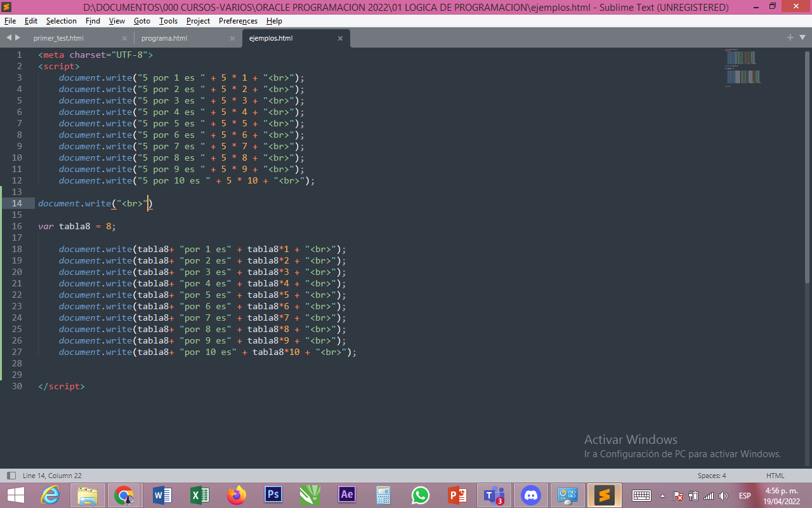This screenshot has width=812, height=508.
Task: Open the clock showing 4:56 p. m.
Action: [x=781, y=496]
